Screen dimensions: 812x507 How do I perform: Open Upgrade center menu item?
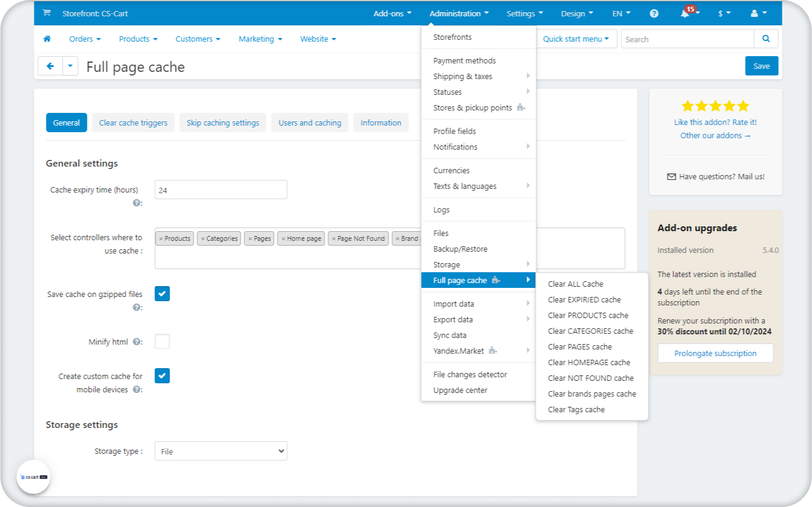pyautogui.click(x=478, y=390)
